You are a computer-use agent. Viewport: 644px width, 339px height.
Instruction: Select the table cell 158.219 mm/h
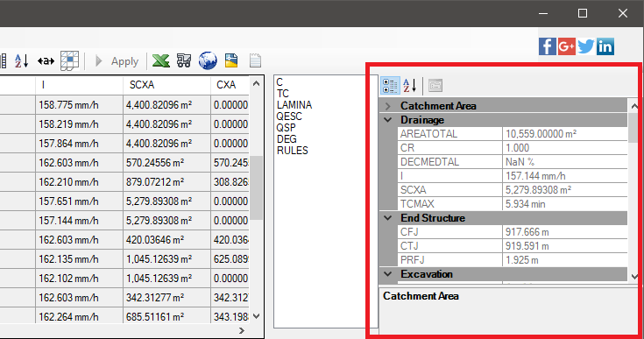click(x=79, y=124)
